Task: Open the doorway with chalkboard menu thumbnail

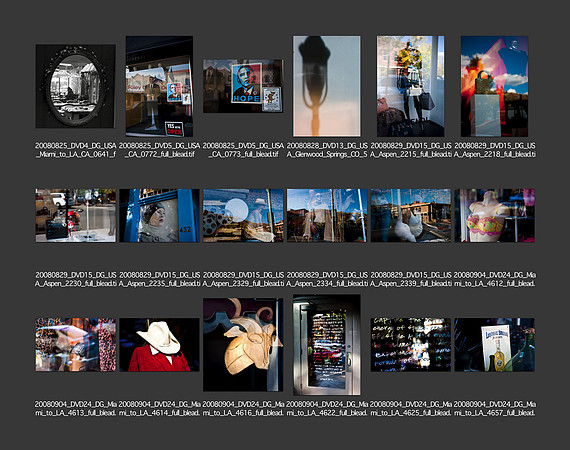Action: 327,345
